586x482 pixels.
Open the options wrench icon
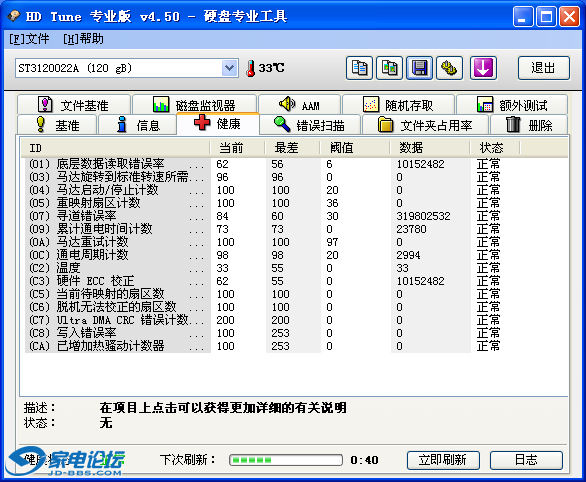[x=450, y=68]
